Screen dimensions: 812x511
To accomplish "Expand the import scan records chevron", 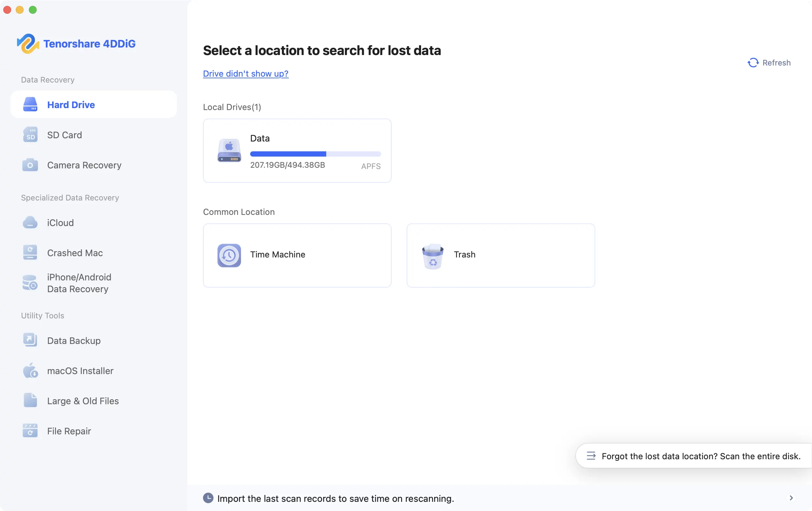I will coord(791,498).
